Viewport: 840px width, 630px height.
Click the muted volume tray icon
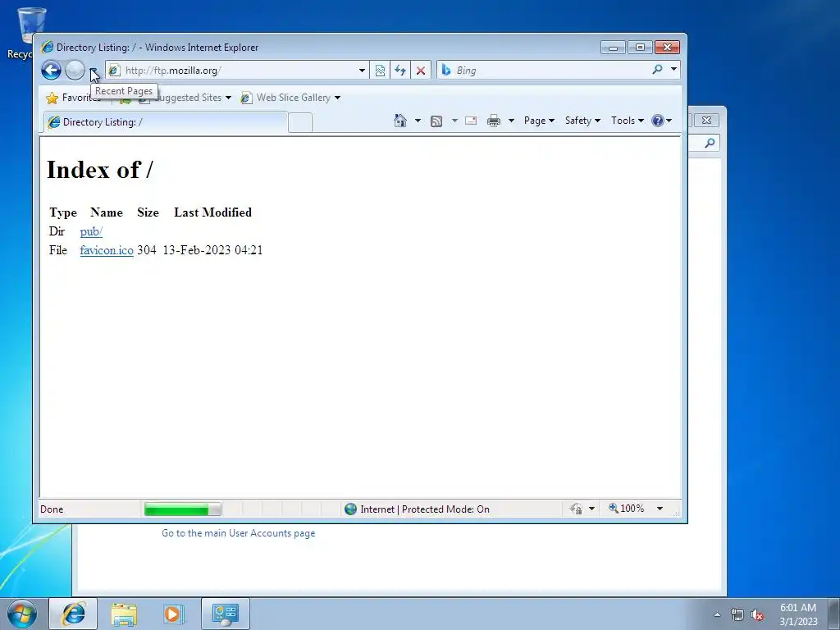click(757, 614)
